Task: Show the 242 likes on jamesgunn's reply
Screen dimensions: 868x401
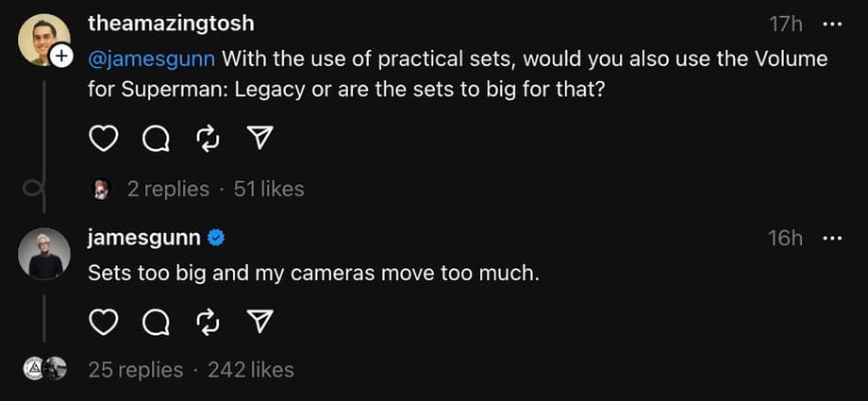Action: [x=251, y=370]
